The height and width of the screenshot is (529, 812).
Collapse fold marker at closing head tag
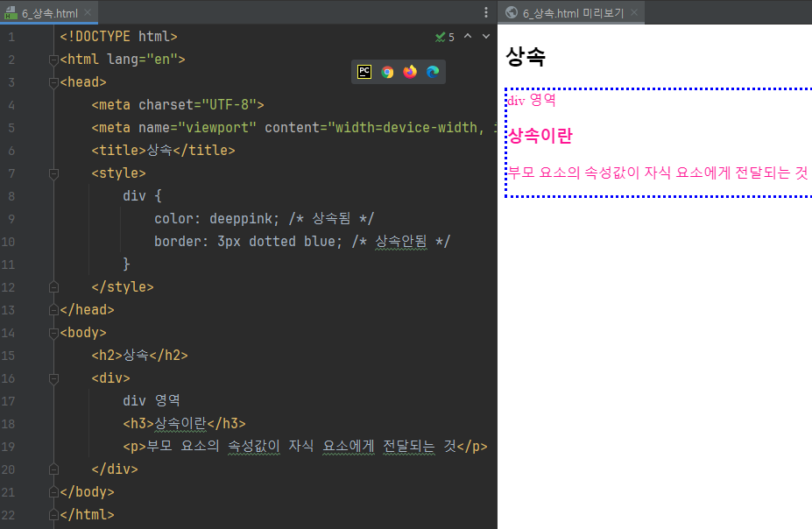point(53,309)
